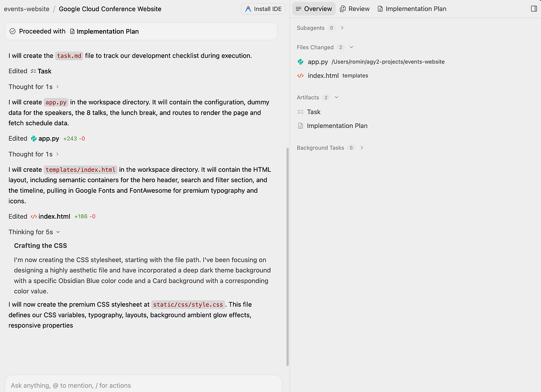The width and height of the screenshot is (541, 392).
Task: Click the events-website breadcrumb
Action: click(26, 9)
